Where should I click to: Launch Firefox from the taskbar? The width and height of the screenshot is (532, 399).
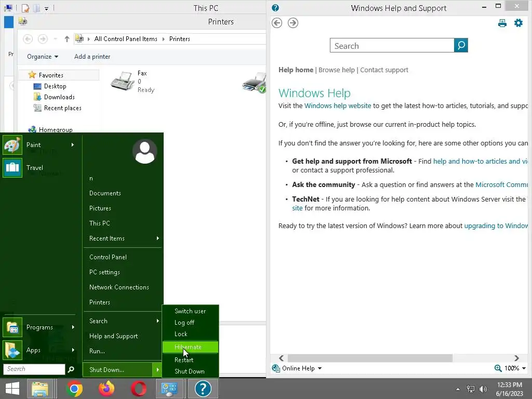[107, 389]
